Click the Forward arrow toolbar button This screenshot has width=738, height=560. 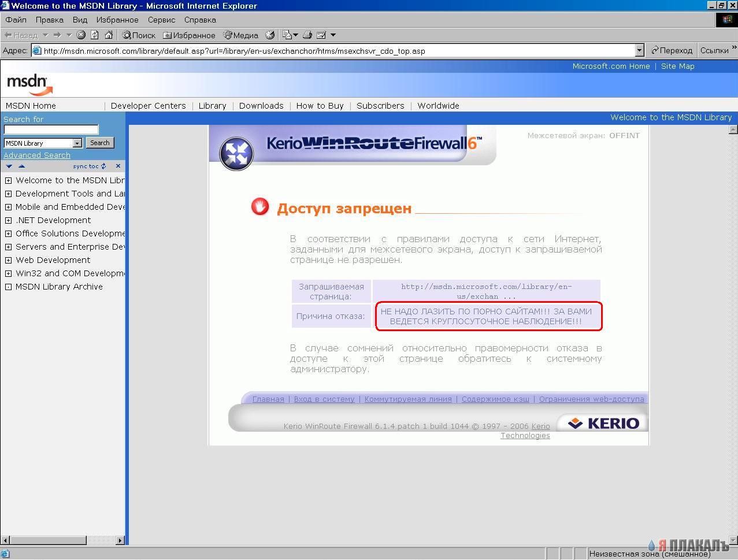click(57, 35)
